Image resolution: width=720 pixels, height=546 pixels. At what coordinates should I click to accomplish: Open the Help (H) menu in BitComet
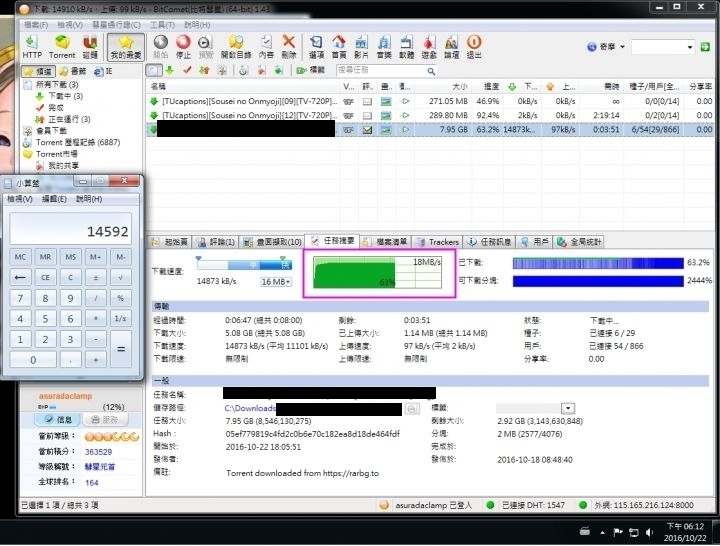tap(197, 25)
